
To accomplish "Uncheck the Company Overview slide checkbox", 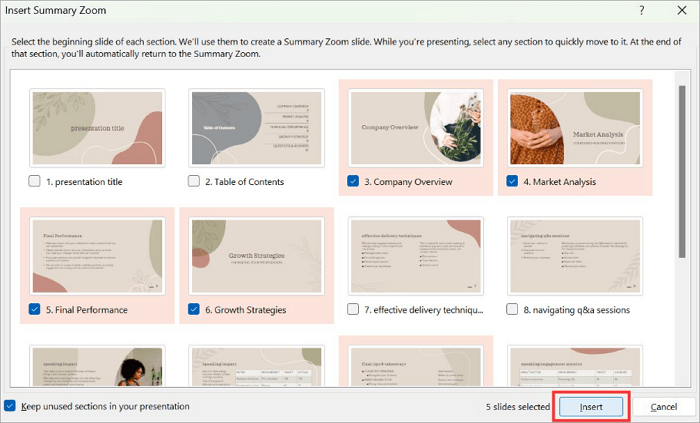I will tap(353, 181).
